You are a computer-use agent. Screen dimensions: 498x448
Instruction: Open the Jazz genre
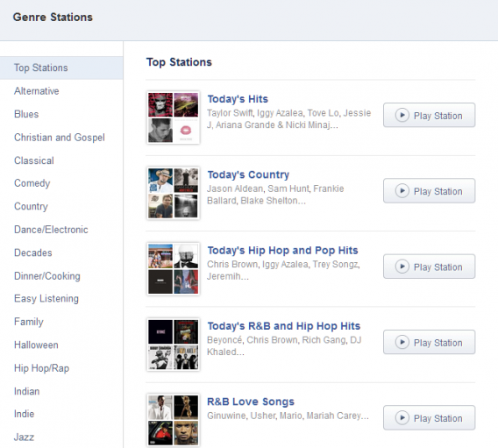(x=24, y=437)
